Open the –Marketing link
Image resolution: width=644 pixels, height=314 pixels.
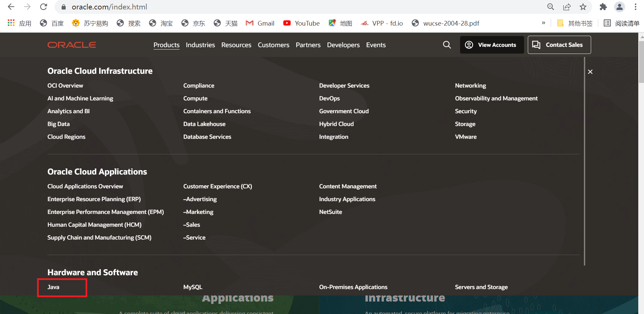[x=198, y=212]
